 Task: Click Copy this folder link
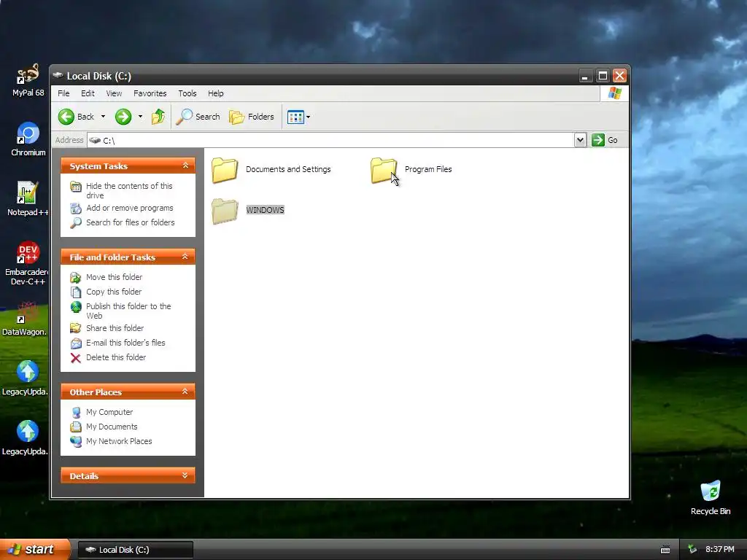pyautogui.click(x=113, y=292)
